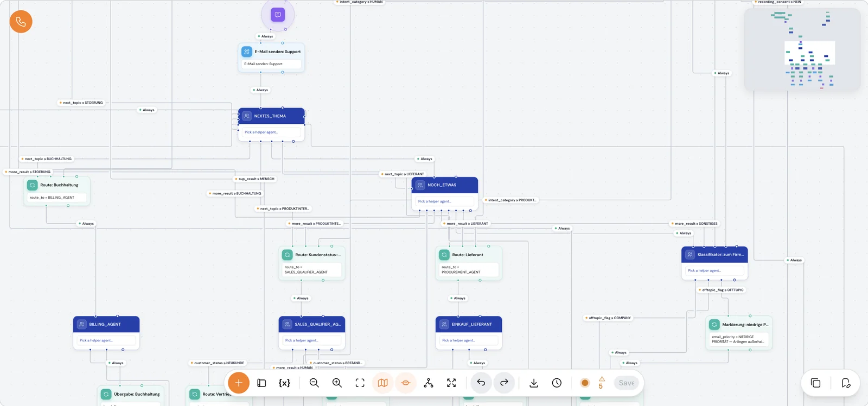The image size is (868, 406).
Task: Open version history clock icon
Action: point(557,383)
